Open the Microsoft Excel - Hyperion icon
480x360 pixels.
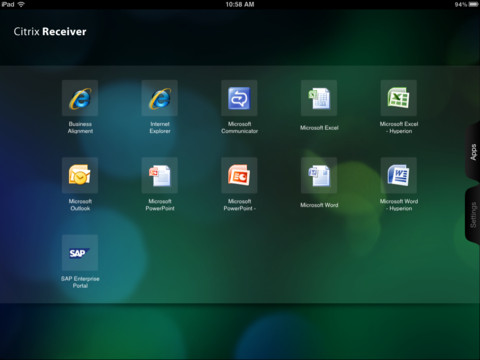coord(399,98)
